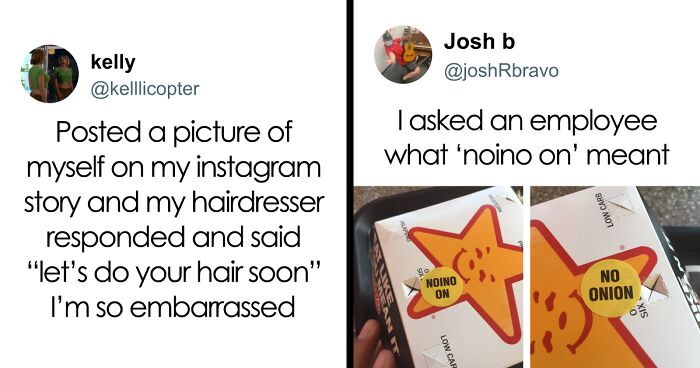The height and width of the screenshot is (368, 700).
Task: Open Josh b's profile avatar
Action: 403,54
